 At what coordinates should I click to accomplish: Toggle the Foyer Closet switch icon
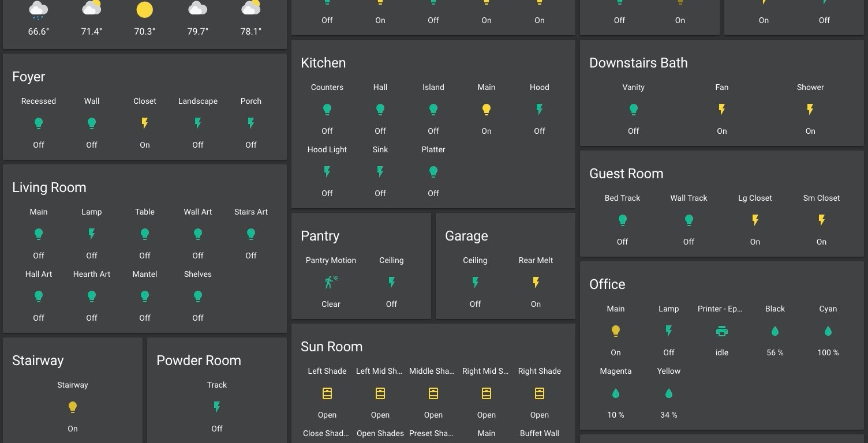[x=144, y=123]
